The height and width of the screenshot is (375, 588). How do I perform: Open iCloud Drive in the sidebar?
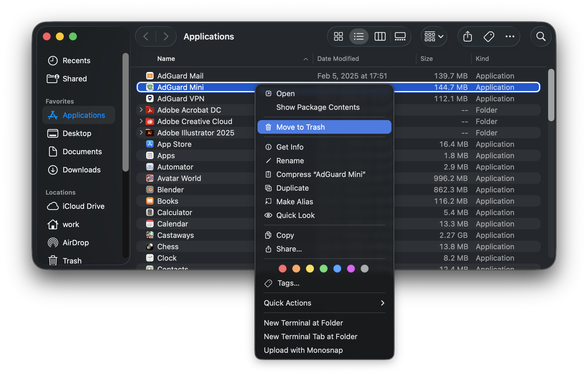pos(83,206)
